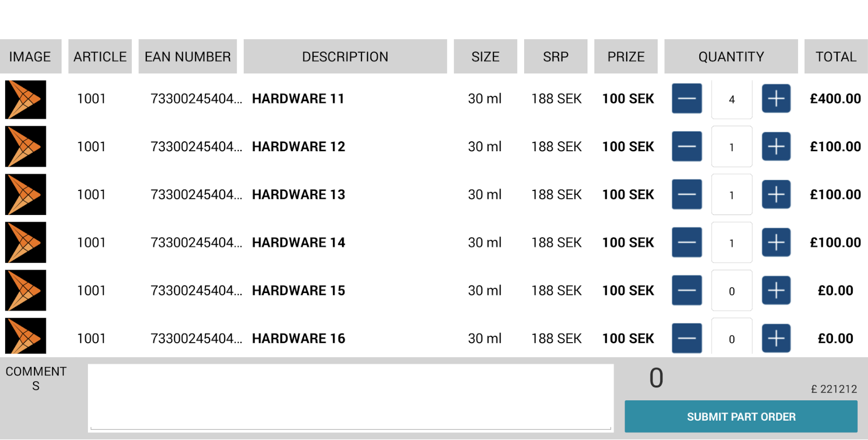
Task: Open the HARDWARE 13 description link
Action: click(x=298, y=195)
